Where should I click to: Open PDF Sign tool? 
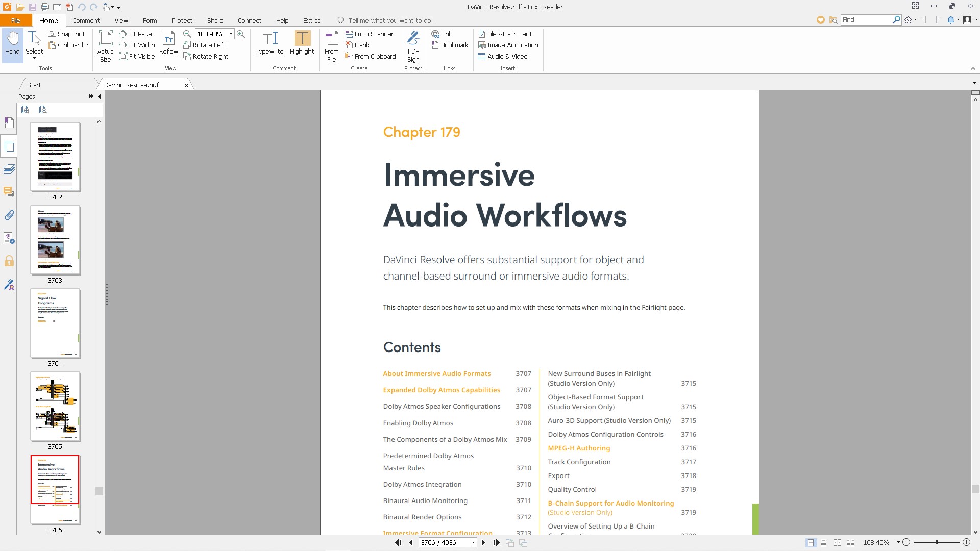(x=413, y=46)
